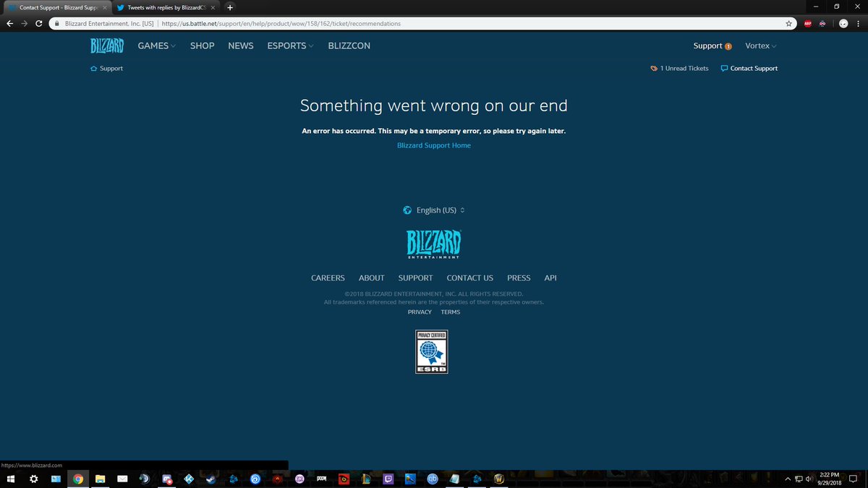Open the SUPPORT footer link
Image resolution: width=868 pixels, height=488 pixels.
[x=415, y=278]
